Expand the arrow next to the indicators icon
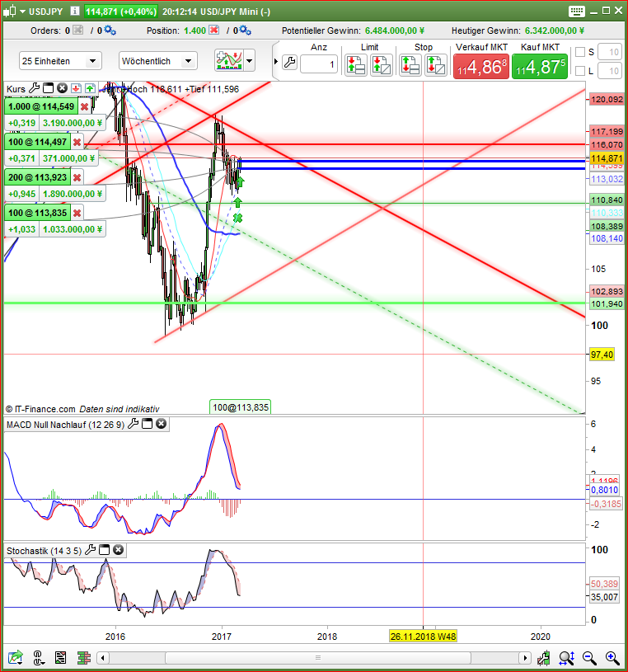628x672 pixels. point(250,60)
